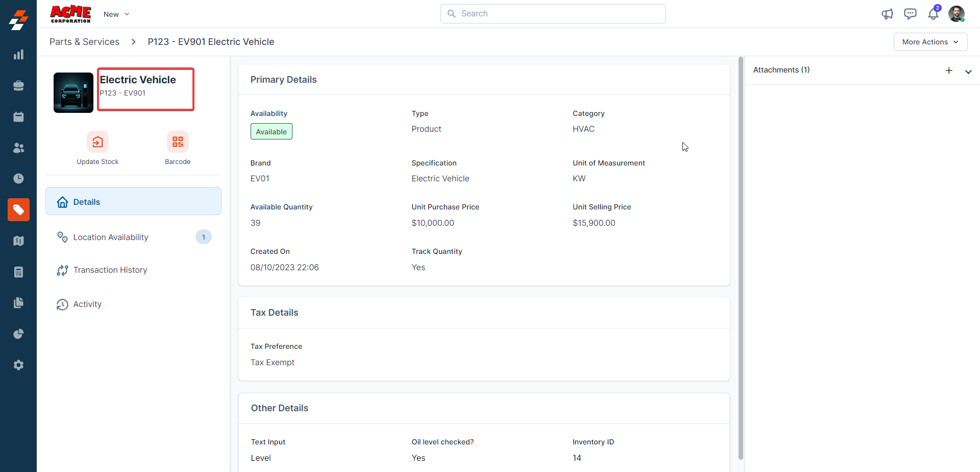Open the settings gear in sidebar
The width and height of the screenshot is (980, 472).
click(x=18, y=365)
